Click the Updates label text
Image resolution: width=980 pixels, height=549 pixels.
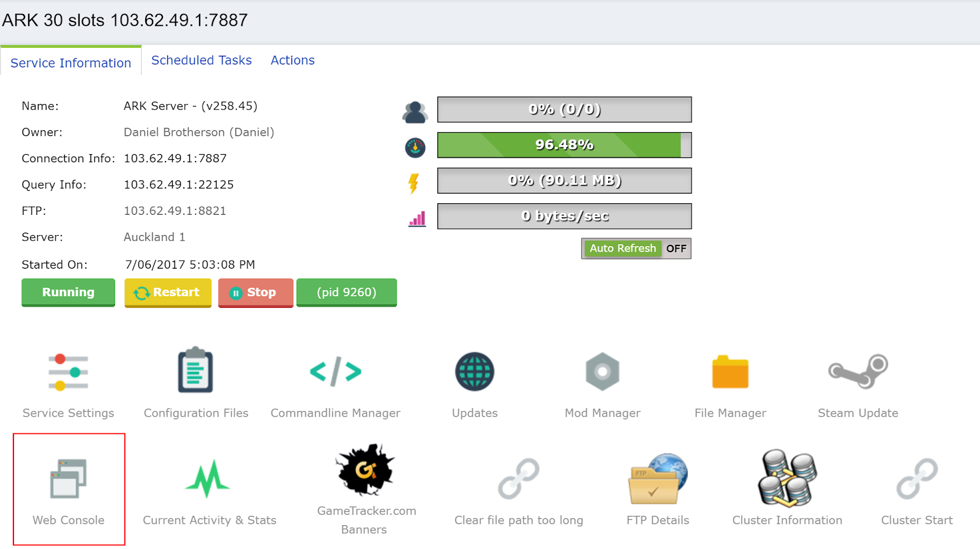coord(475,413)
